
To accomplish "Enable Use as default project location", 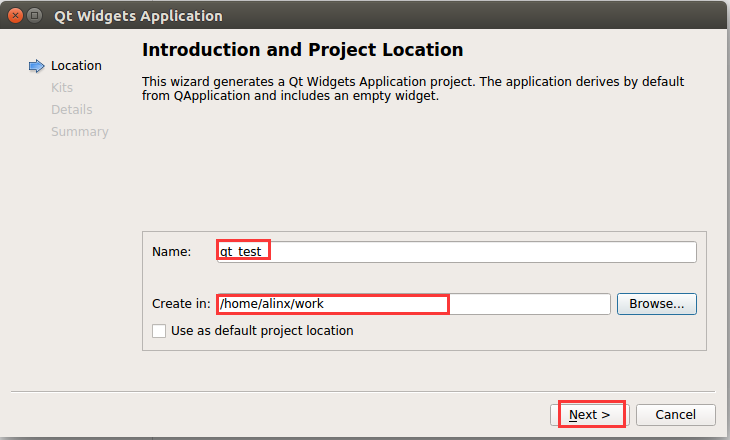I will tap(159, 331).
